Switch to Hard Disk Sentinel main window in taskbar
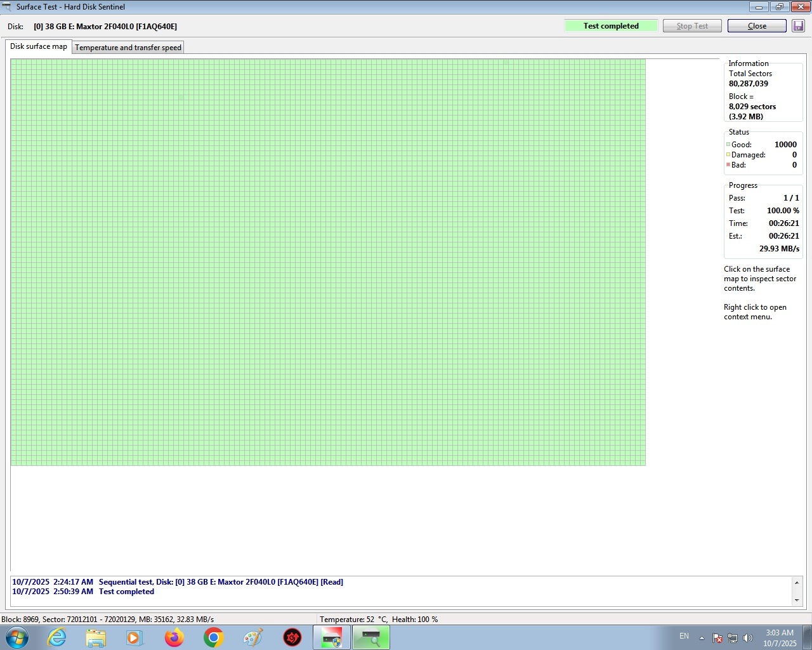 pos(331,637)
